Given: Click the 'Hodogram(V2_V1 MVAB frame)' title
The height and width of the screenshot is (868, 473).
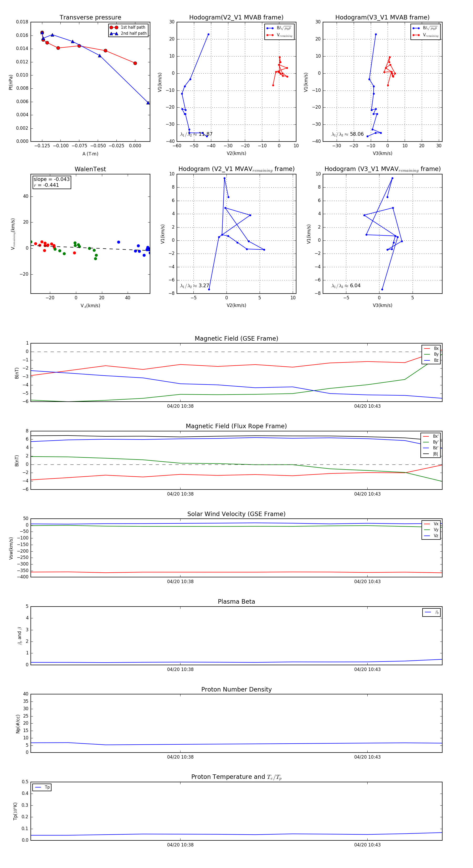Looking at the screenshot, I should pyautogui.click(x=236, y=18).
